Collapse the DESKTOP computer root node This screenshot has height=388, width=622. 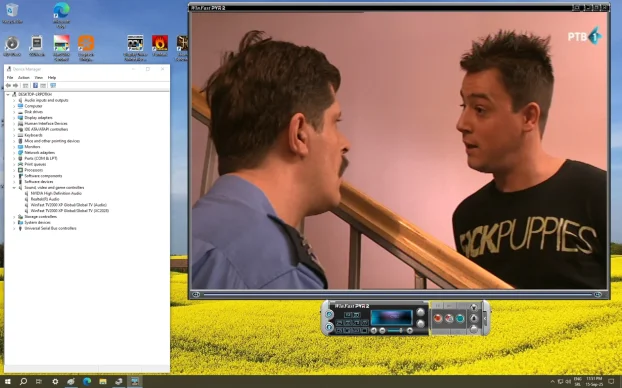(8, 94)
